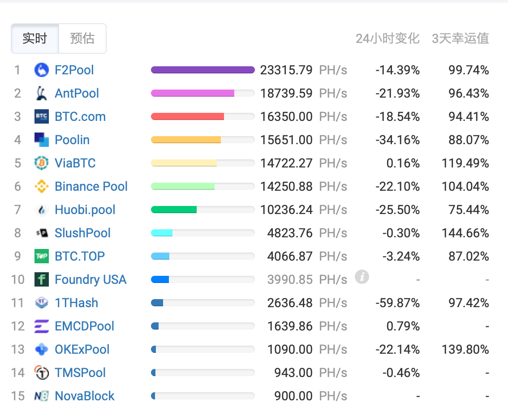This screenshot has height=420, width=508.
Task: Click the AntPool logo icon
Action: click(42, 93)
